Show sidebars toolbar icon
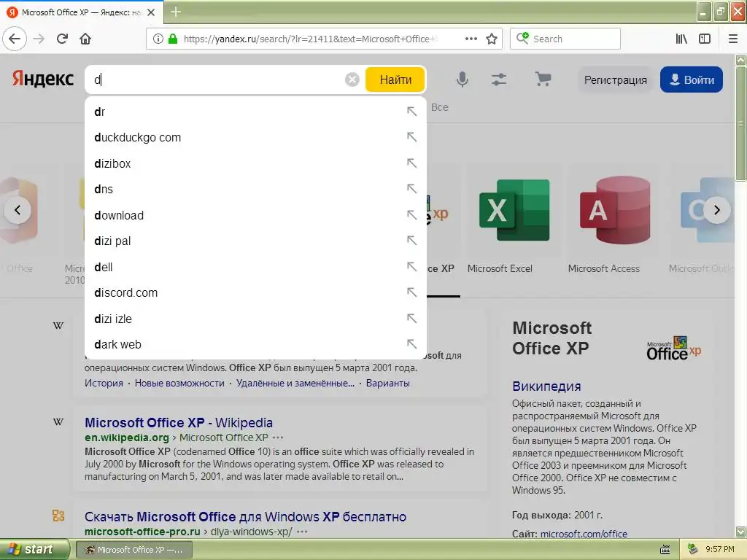Image resolution: width=747 pixels, height=560 pixels. pyautogui.click(x=705, y=39)
